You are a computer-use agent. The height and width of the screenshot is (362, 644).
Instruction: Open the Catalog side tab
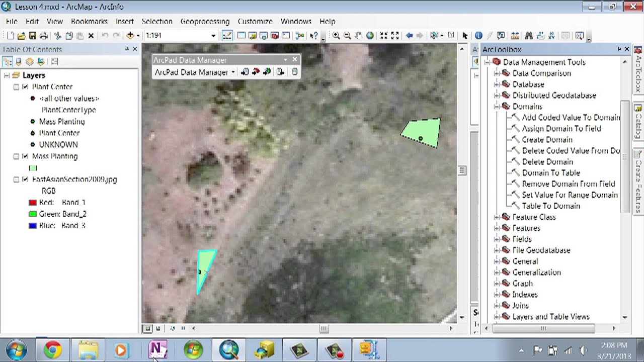click(x=638, y=122)
